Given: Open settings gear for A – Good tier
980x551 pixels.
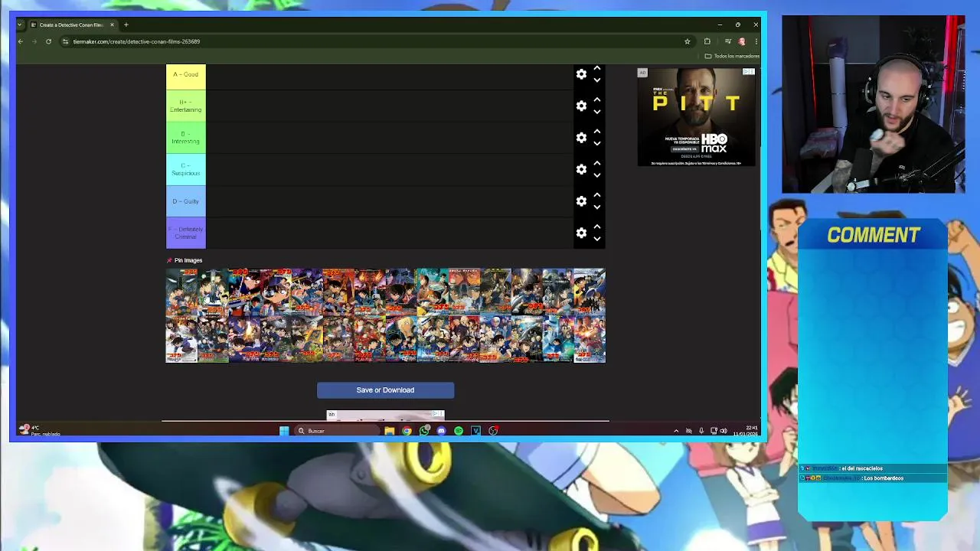Looking at the screenshot, I should [581, 74].
